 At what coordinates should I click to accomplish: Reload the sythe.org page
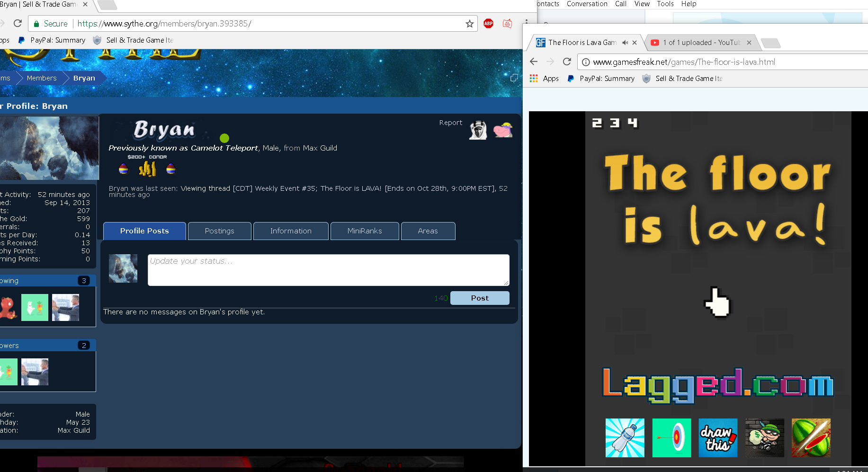click(x=18, y=23)
